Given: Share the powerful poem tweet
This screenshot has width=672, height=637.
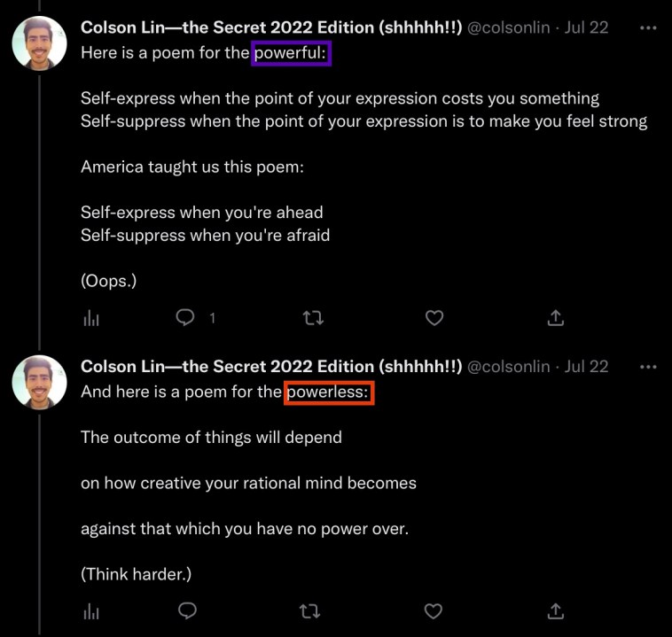Looking at the screenshot, I should click(x=556, y=317).
